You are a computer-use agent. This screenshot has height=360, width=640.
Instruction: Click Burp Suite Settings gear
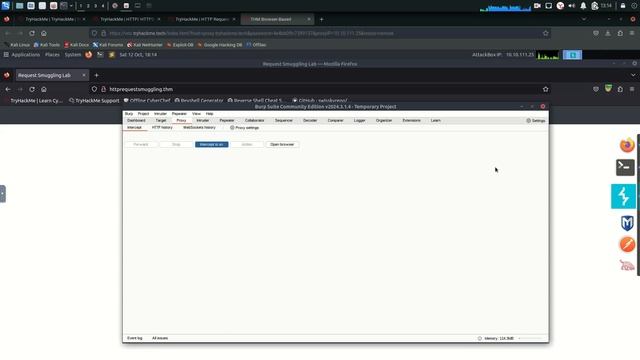tap(536, 121)
